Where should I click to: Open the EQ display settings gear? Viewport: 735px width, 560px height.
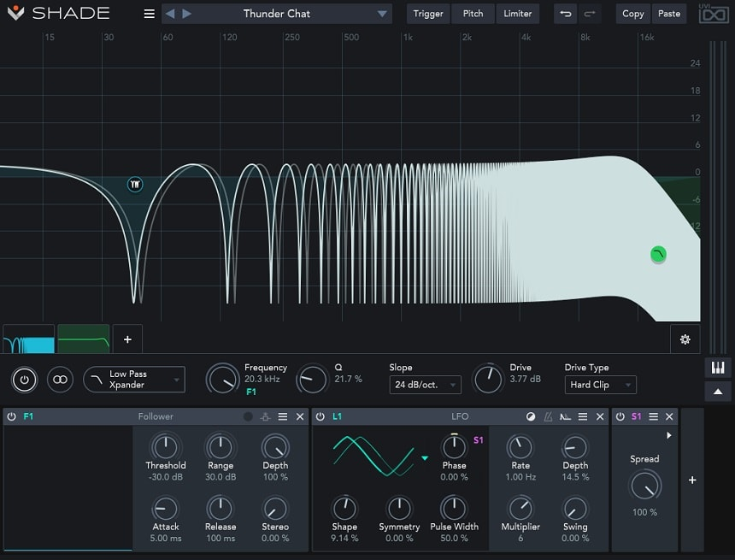click(x=685, y=339)
